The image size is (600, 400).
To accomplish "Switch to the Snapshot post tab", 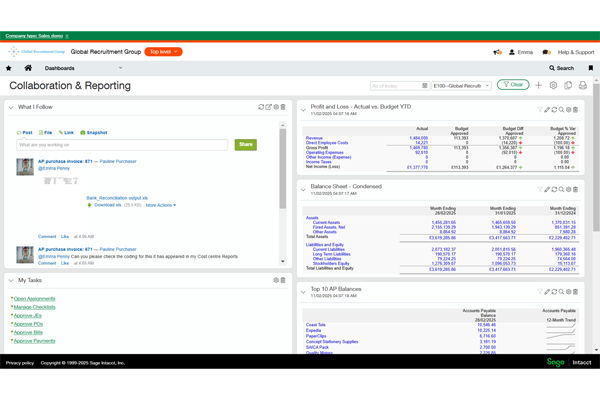I will [x=94, y=132].
